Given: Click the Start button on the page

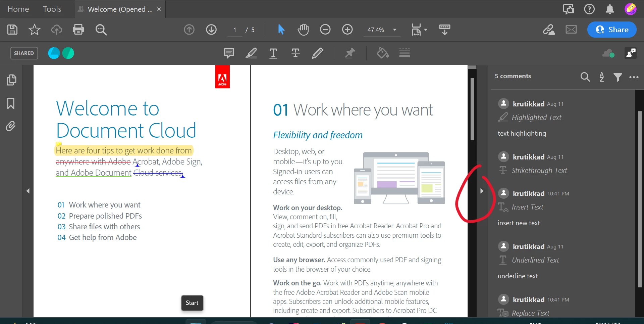Looking at the screenshot, I should pyautogui.click(x=192, y=303).
